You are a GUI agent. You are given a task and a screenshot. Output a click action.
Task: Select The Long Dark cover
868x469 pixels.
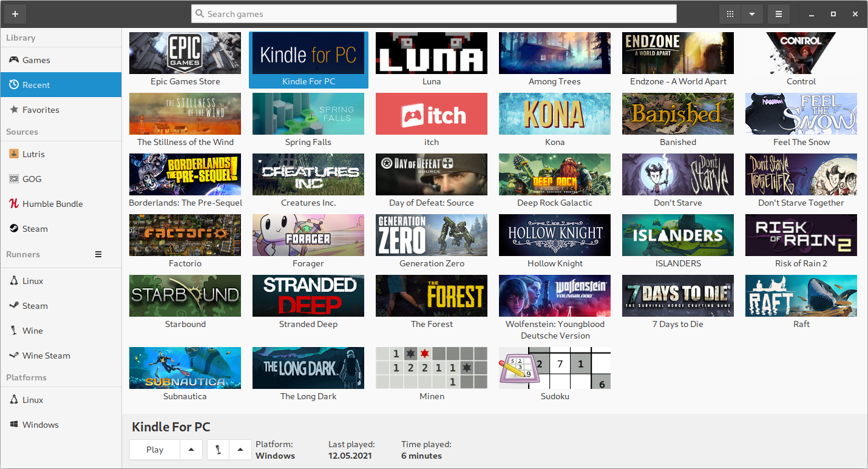pyautogui.click(x=308, y=368)
